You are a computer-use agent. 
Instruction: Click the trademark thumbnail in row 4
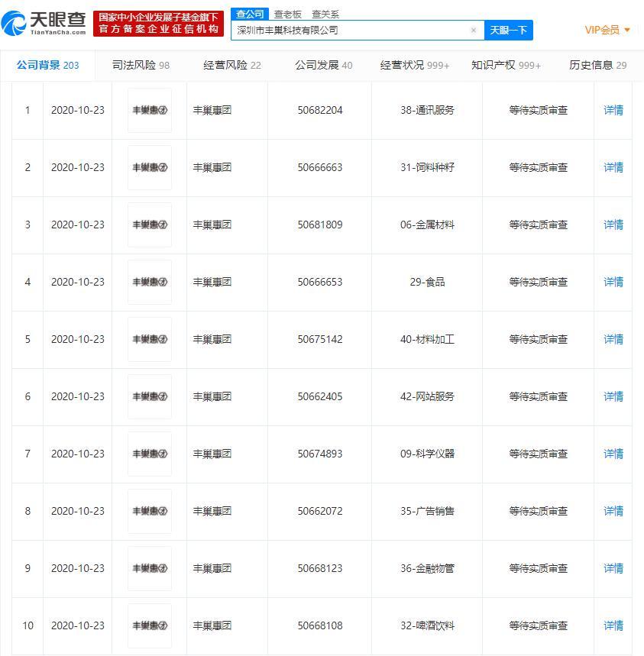coord(150,282)
